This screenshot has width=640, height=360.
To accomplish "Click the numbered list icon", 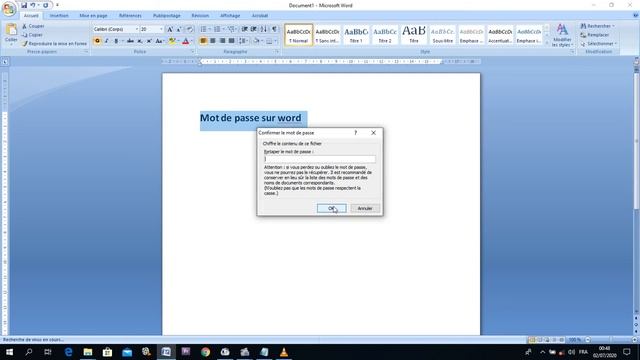I will [x=217, y=29].
